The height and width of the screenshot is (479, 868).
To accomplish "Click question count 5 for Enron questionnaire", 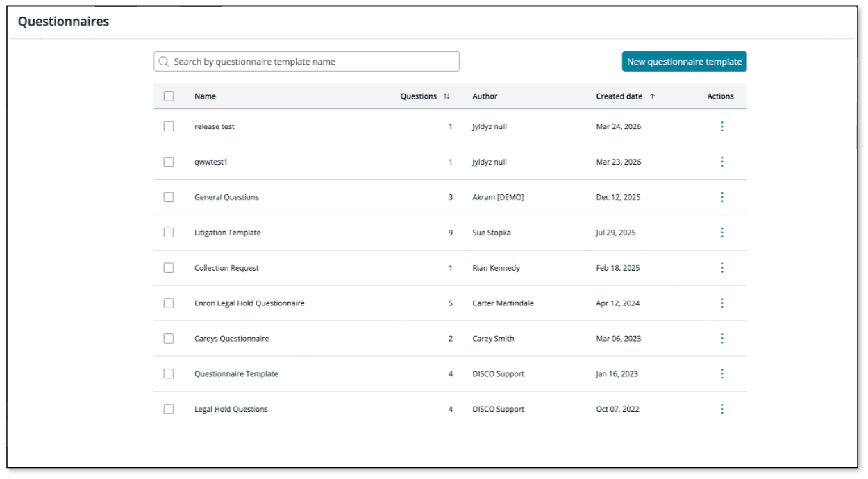I will click(451, 303).
